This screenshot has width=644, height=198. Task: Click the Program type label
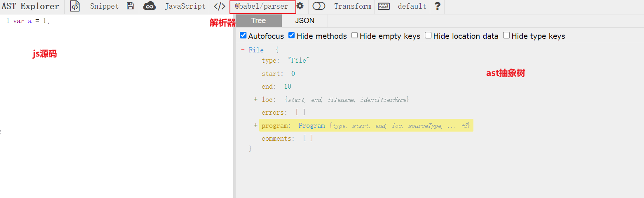(311, 125)
